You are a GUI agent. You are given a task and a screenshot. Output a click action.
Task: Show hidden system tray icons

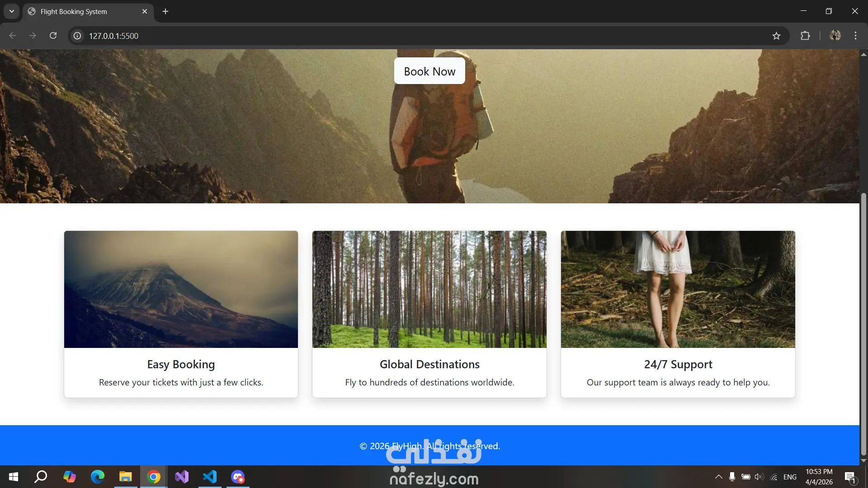pyautogui.click(x=718, y=477)
